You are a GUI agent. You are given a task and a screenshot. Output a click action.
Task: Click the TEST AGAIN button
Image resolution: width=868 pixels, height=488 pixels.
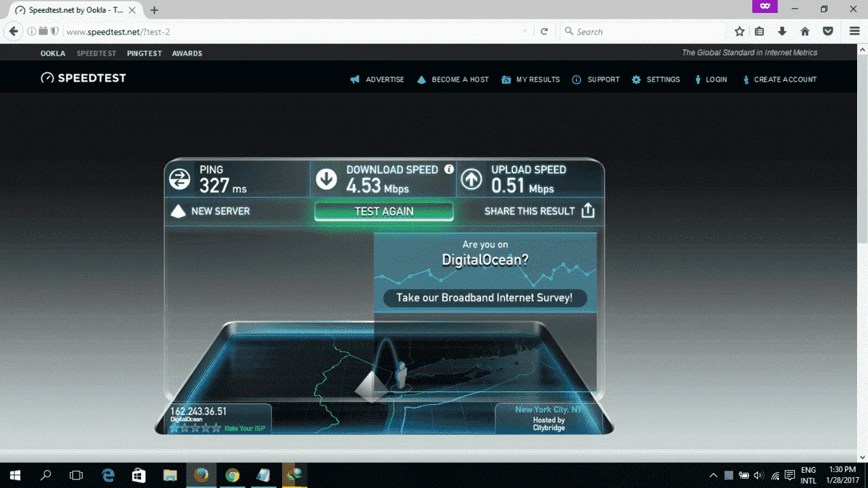[x=384, y=211]
